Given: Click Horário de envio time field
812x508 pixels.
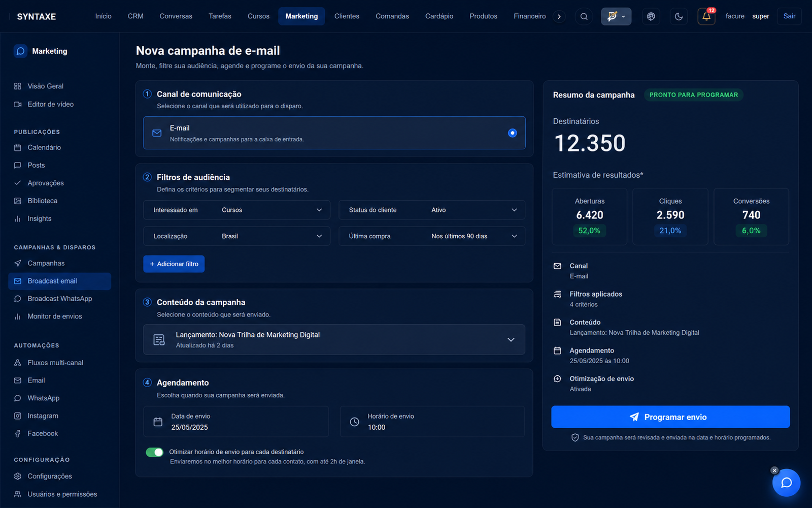Looking at the screenshot, I should pyautogui.click(x=432, y=422).
